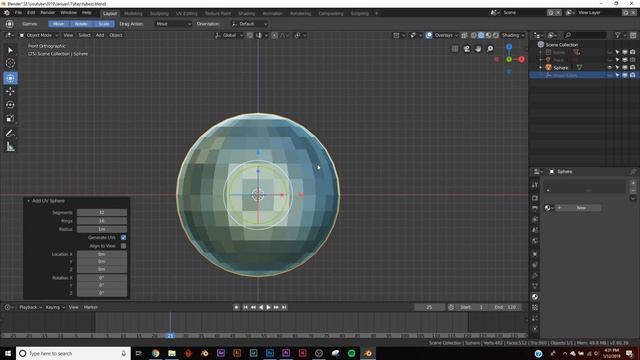The width and height of the screenshot is (640, 360).
Task: Open the Window menu
Action: 69,13
